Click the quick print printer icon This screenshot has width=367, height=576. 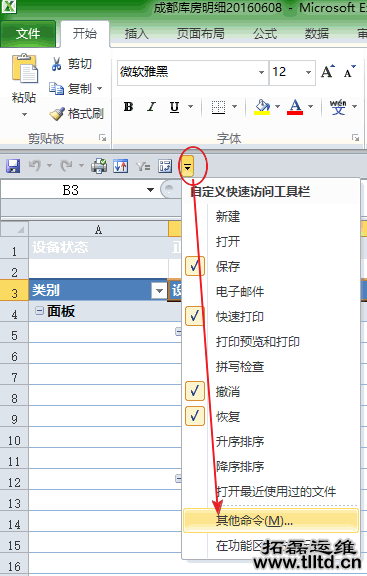99,166
